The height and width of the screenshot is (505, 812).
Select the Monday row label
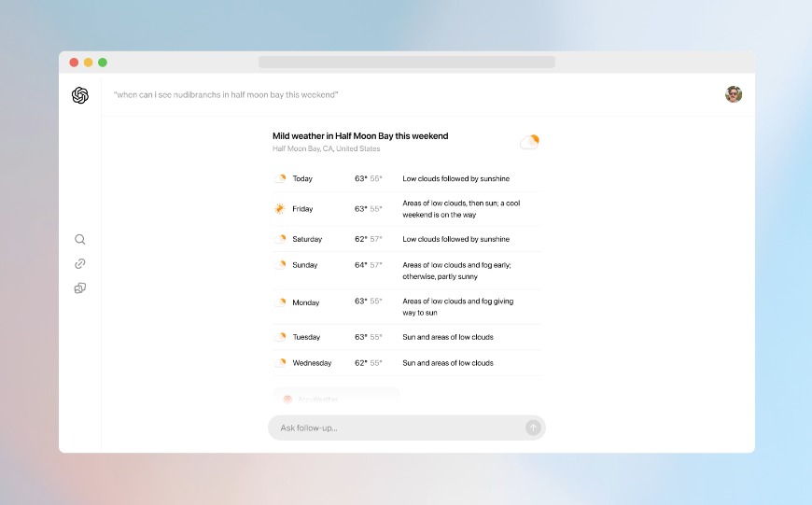(x=306, y=302)
